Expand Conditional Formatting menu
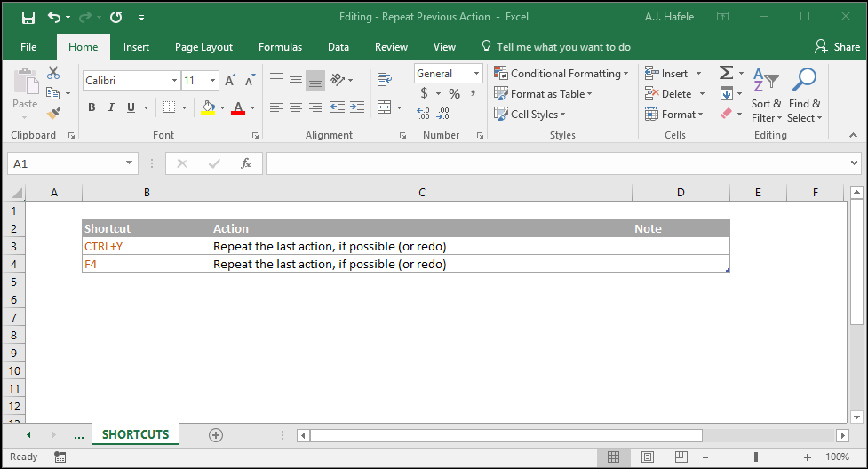868x469 pixels. (561, 74)
